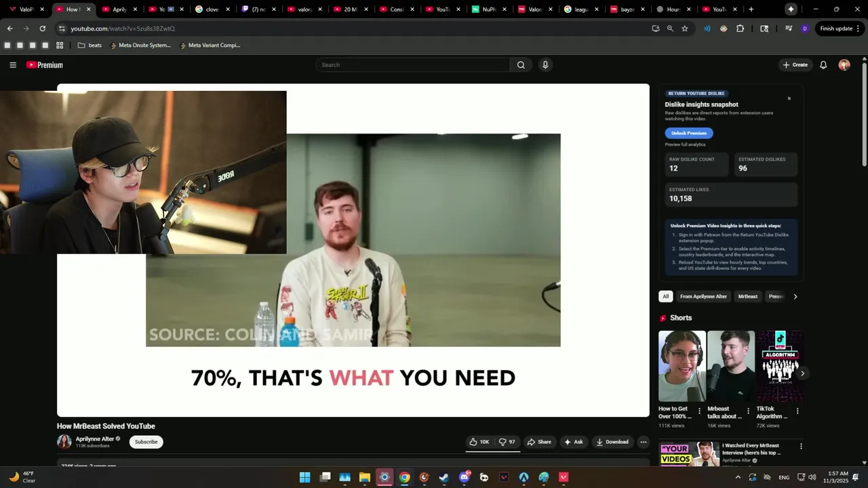Open Discord from taskbar
The height and width of the screenshot is (488, 868).
click(464, 477)
